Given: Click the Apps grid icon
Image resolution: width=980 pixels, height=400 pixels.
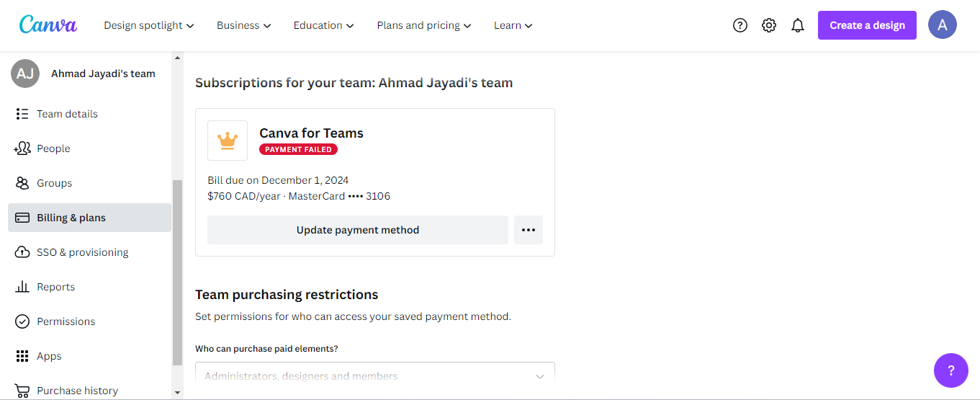Looking at the screenshot, I should [x=22, y=356].
